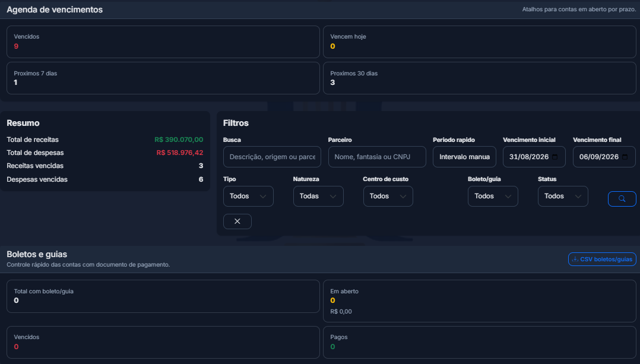This screenshot has width=640, height=364.
Task: Click the Filtros heading
Action: pos(236,123)
